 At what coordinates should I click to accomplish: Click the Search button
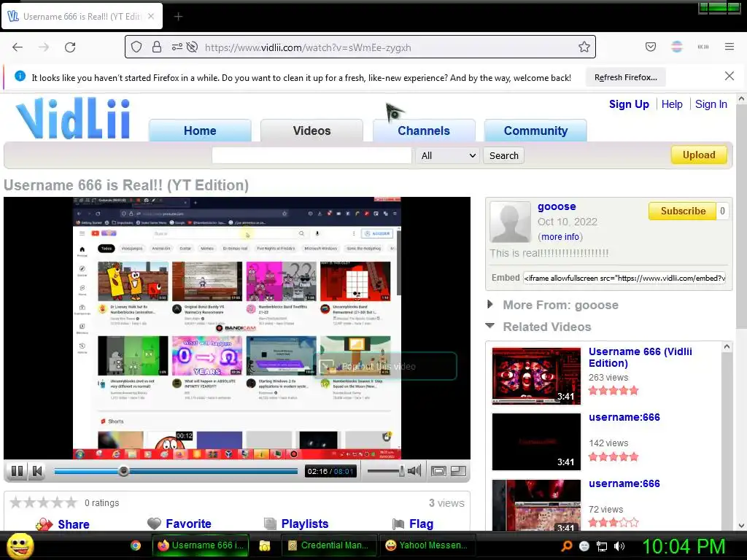click(503, 156)
